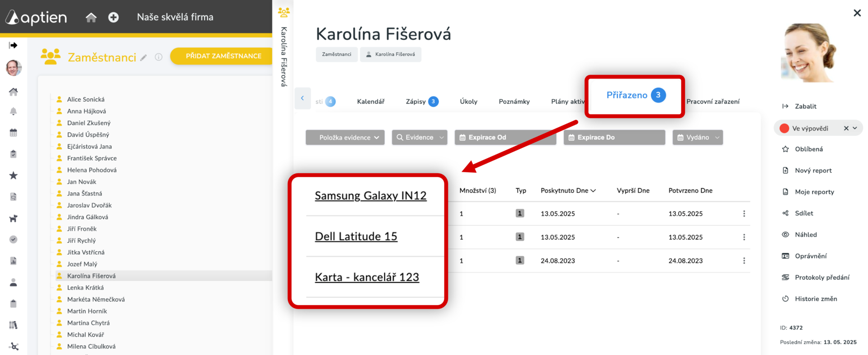Click Karolína Fišerová breadcrumb chip
This screenshot has height=355, width=868.
click(391, 54)
